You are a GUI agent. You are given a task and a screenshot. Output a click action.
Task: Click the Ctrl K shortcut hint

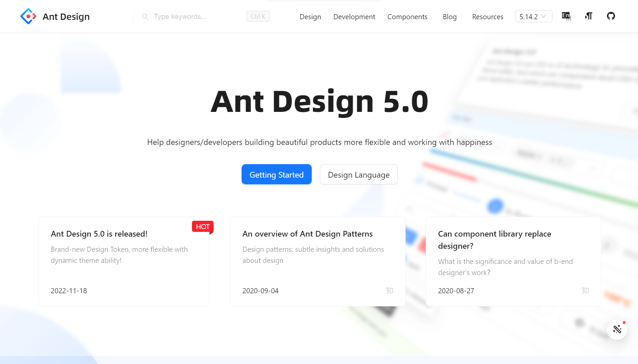(258, 16)
